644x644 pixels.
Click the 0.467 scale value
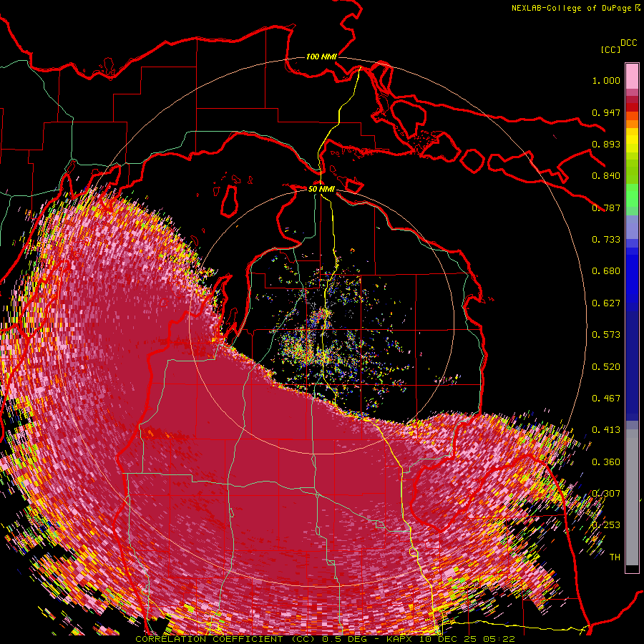point(606,399)
